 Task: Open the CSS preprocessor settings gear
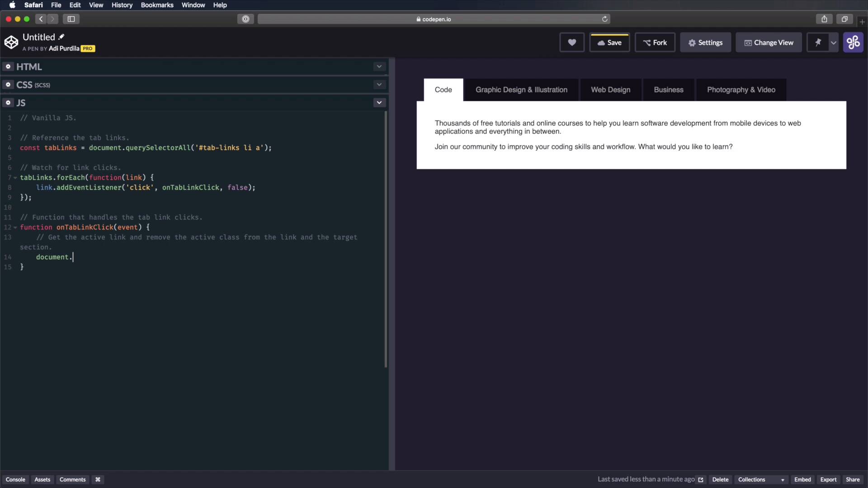point(8,84)
